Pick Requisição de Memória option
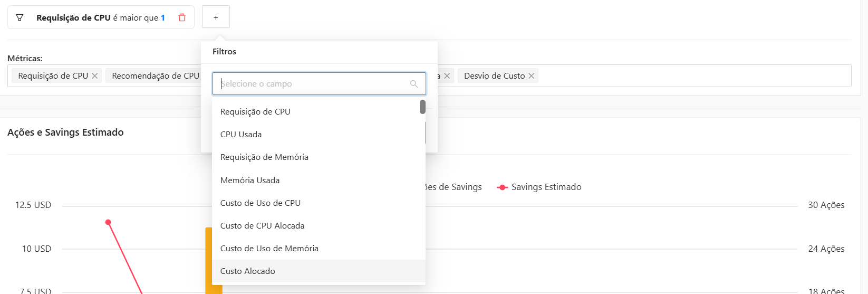Screen dimensions: 868x294 click(264, 157)
